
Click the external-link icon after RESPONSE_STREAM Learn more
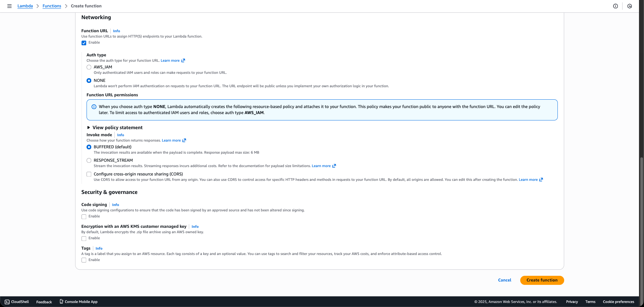(x=334, y=166)
